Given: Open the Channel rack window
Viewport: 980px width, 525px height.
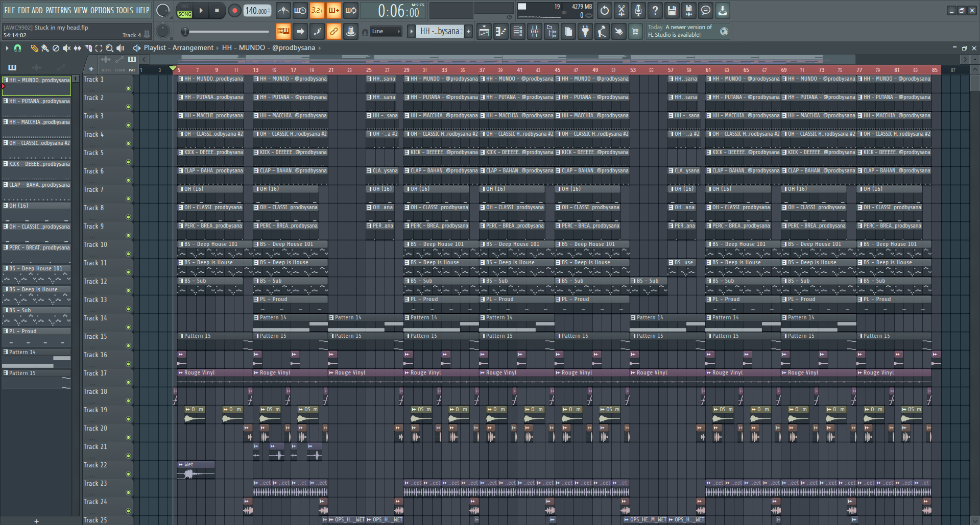Looking at the screenshot, I should [518, 32].
